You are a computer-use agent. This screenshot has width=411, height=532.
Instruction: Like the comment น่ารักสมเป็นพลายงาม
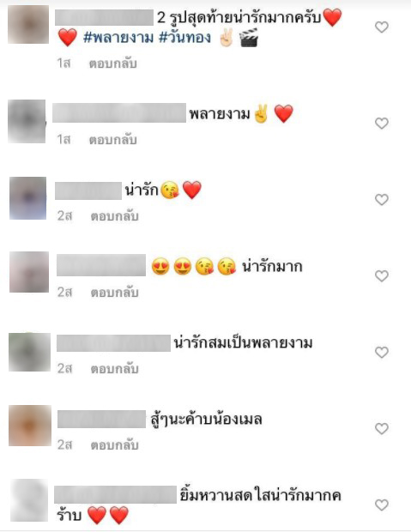tap(382, 352)
